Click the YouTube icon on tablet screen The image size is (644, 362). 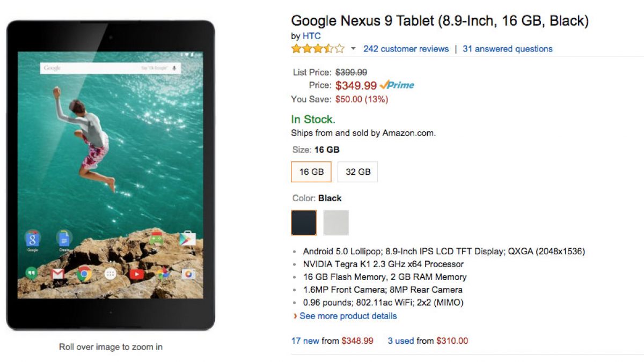point(136,275)
